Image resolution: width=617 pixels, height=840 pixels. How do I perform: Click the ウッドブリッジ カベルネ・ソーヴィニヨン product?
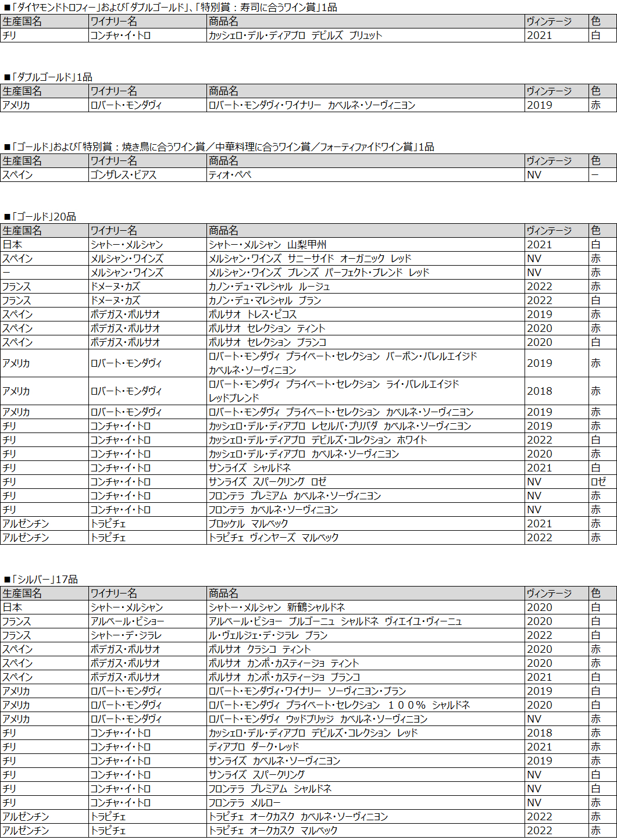click(318, 719)
